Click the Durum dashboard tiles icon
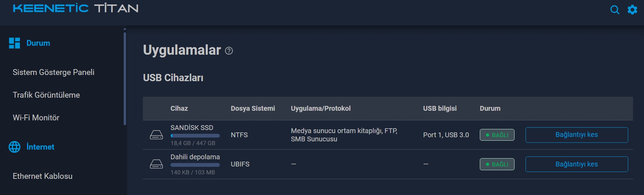 tap(14, 43)
